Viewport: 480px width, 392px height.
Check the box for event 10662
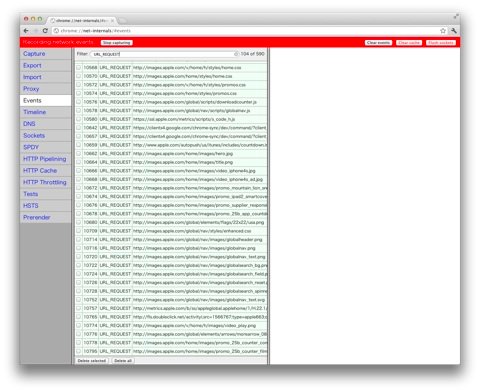(79, 153)
